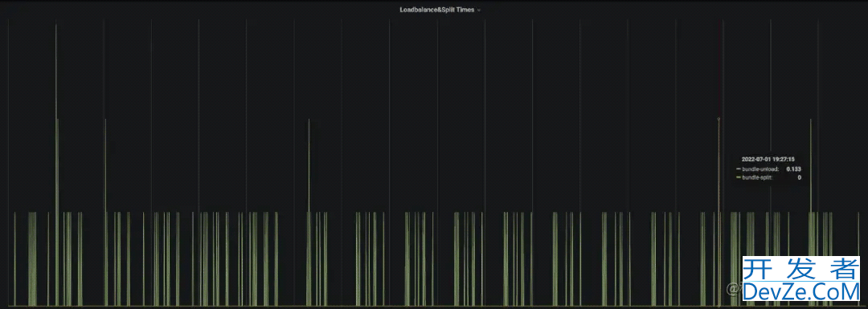Click the highlighted hover point on the graph
Viewport: 868px width, 309px height.
(x=719, y=119)
